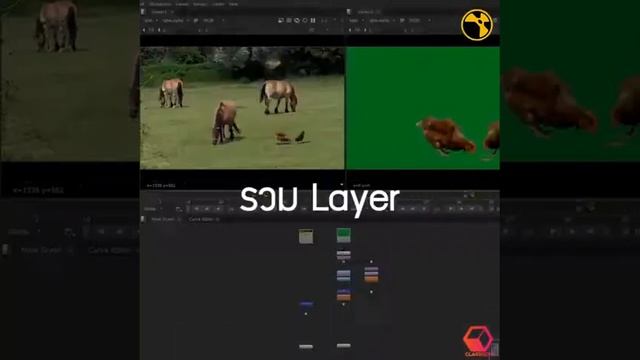Click the Viewer1 pane content menu icon
This screenshot has width=640, height=360.
click(x=143, y=12)
